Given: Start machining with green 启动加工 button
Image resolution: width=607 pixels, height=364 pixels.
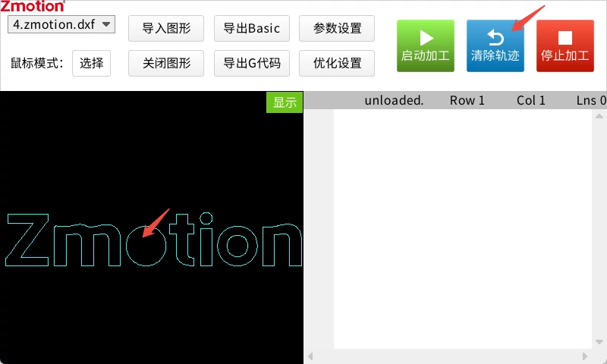Looking at the screenshot, I should [426, 45].
